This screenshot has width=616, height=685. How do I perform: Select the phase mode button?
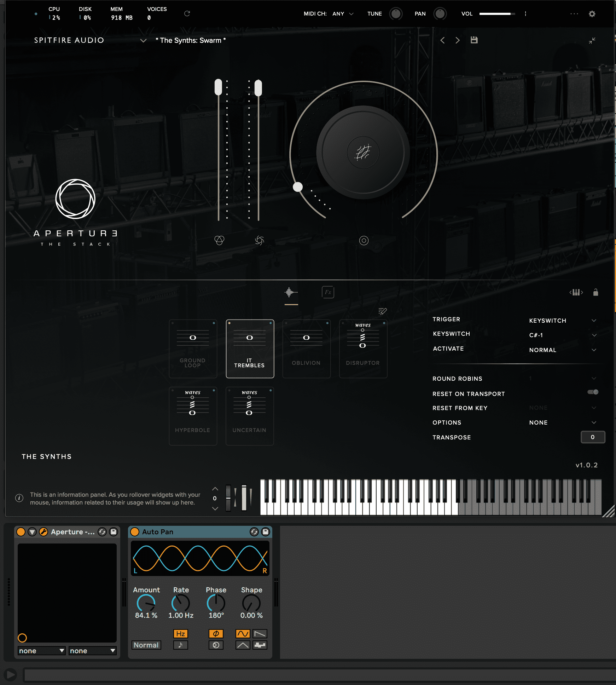(216, 634)
